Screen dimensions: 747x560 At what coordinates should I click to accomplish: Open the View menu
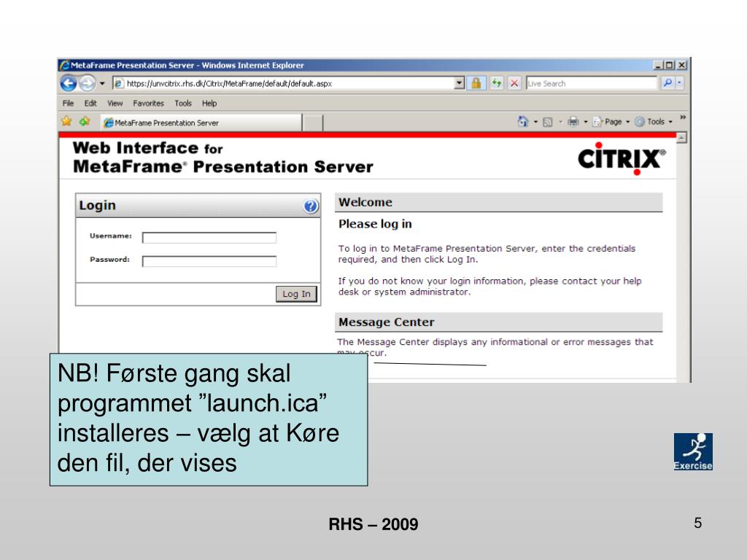coord(115,104)
